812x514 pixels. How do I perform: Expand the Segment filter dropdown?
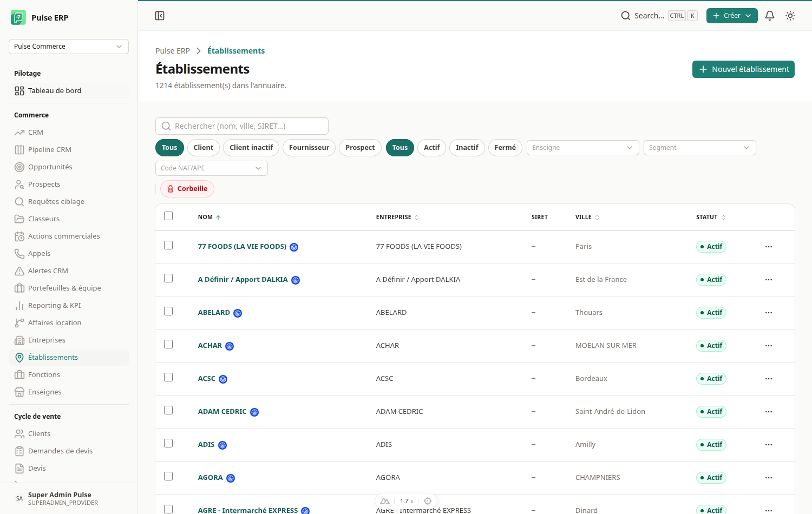pyautogui.click(x=699, y=148)
